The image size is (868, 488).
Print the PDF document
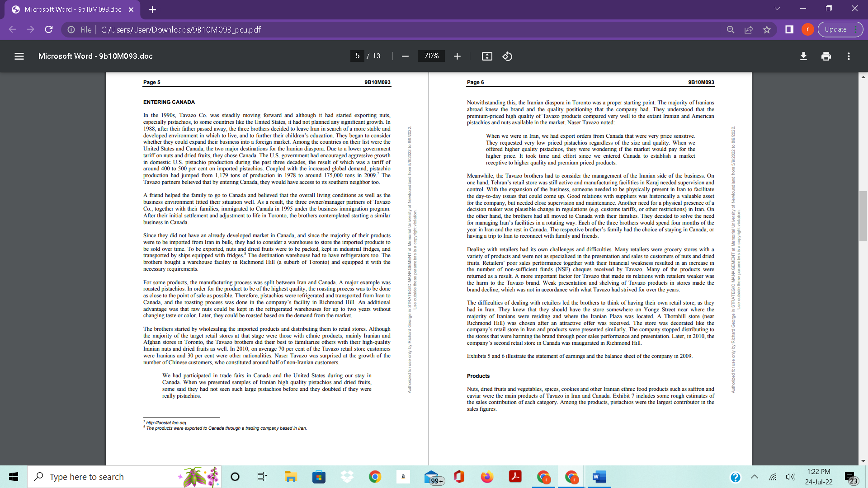[826, 56]
